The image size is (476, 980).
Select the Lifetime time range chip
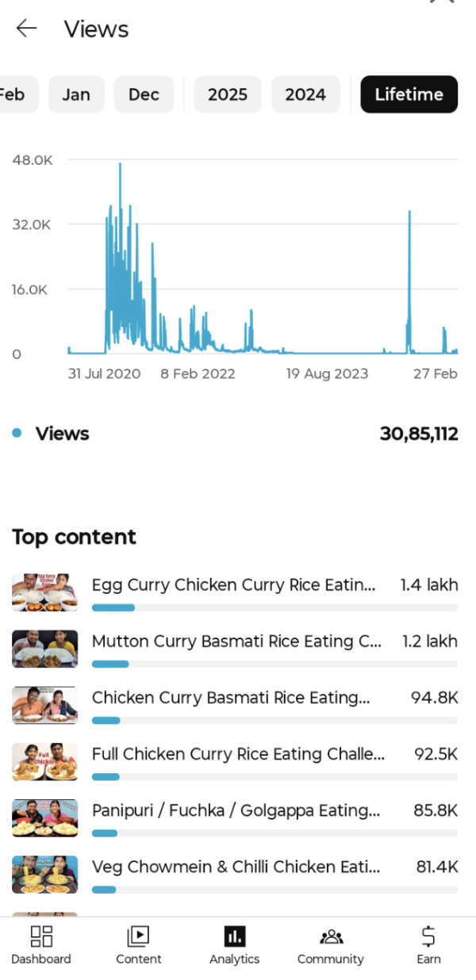(409, 94)
